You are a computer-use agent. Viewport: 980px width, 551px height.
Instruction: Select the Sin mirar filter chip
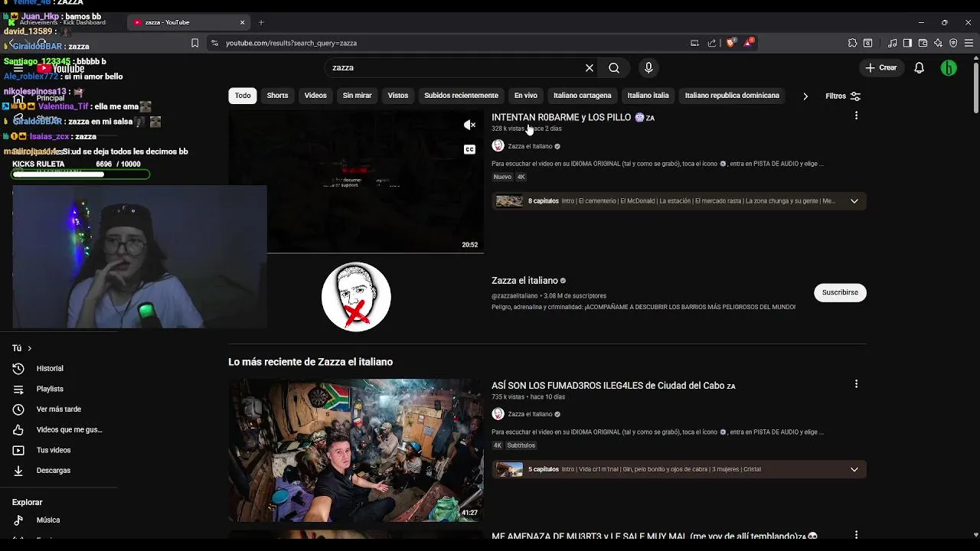coord(357,96)
